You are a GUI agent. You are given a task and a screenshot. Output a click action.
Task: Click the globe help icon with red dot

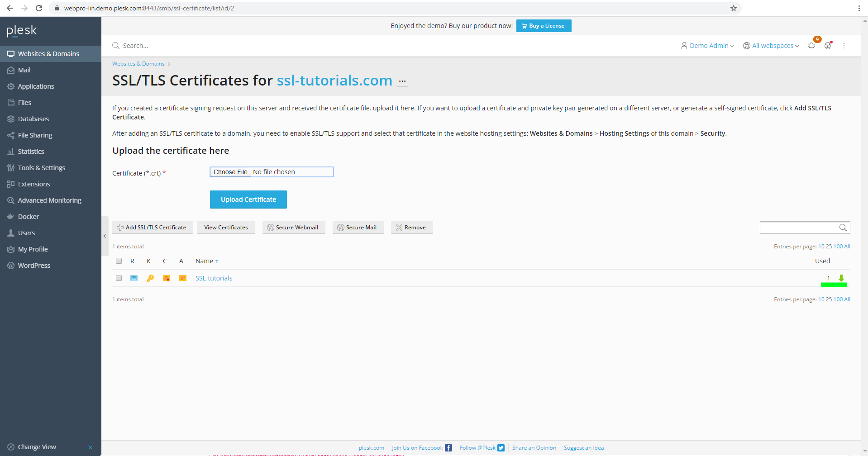point(828,46)
